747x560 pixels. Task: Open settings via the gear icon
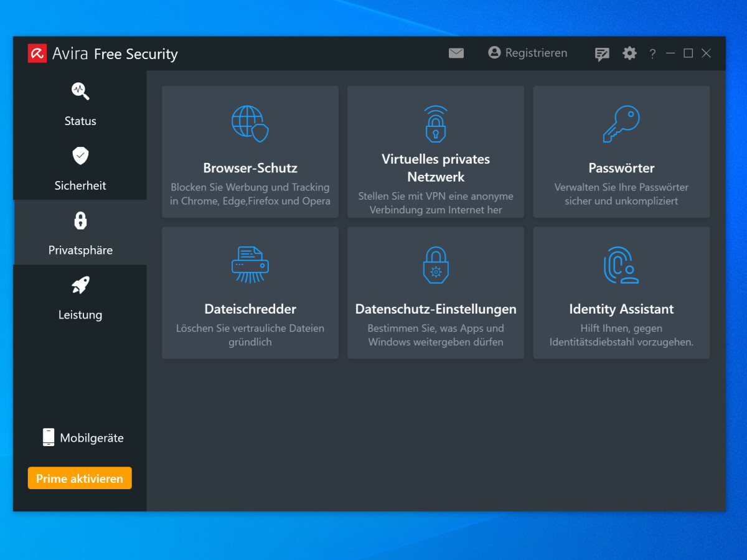[x=629, y=54]
